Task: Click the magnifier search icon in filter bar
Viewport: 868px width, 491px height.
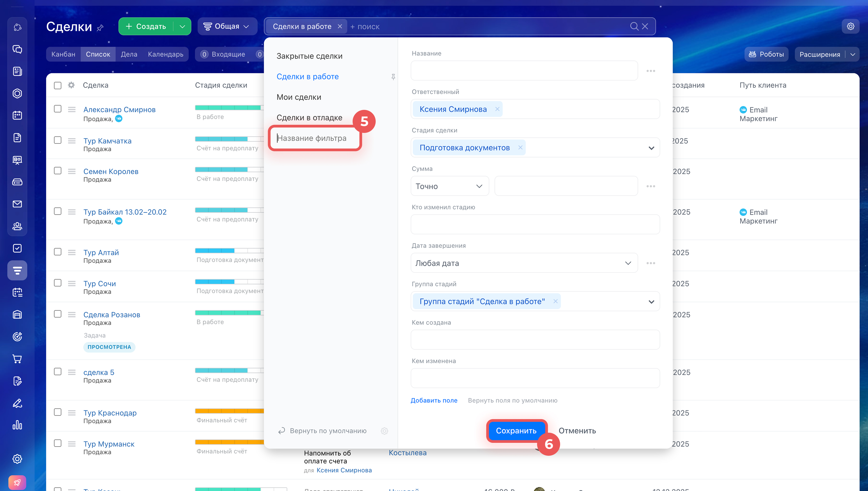Action: pos(634,26)
